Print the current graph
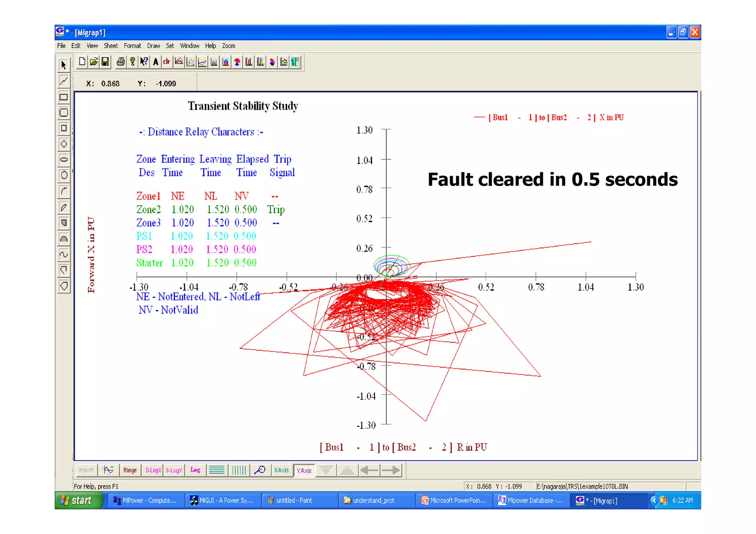 [x=121, y=62]
